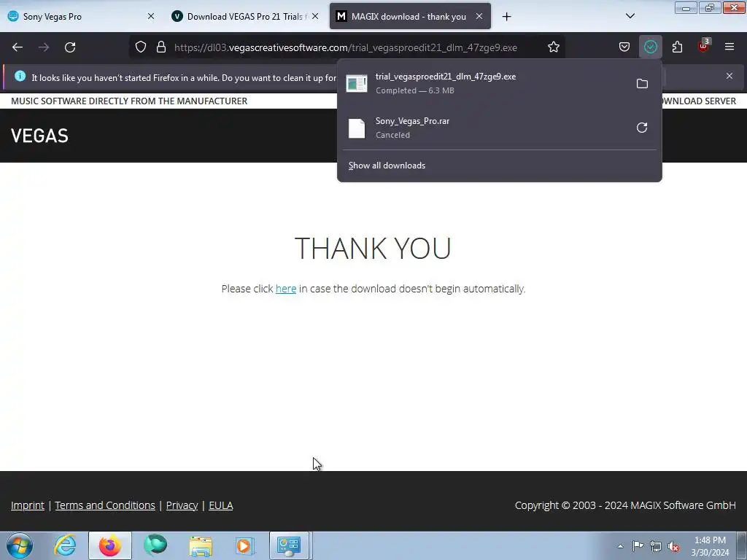Dismiss the Firefox cleanup notification bar
Screen dimensions: 747x560
click(x=729, y=76)
